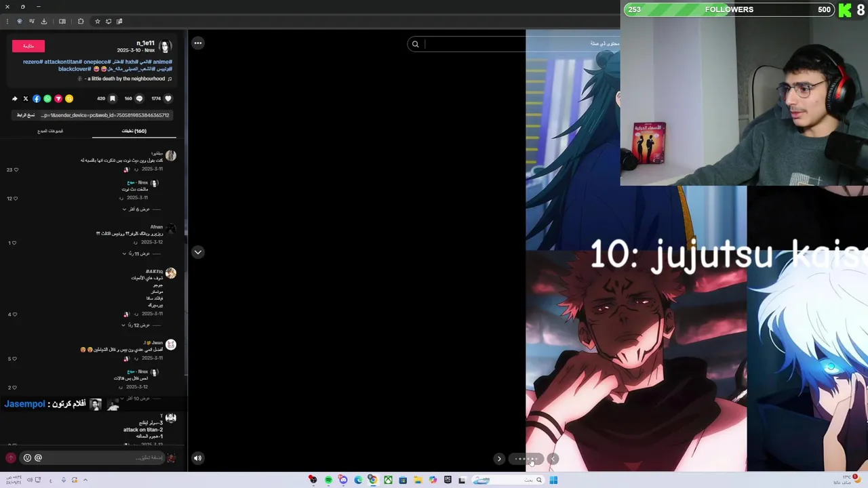Open the #rezero hashtag
Screen dimensions: 868x488
click(x=33, y=62)
